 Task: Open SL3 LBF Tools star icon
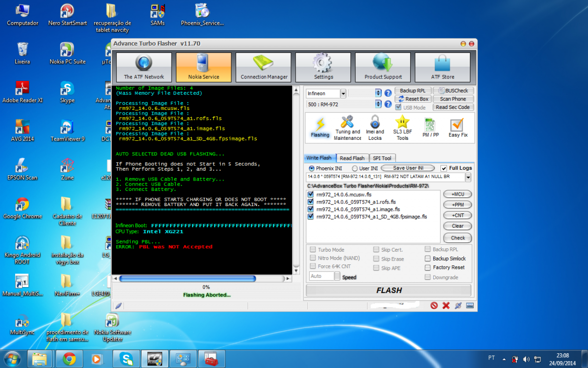(402, 128)
